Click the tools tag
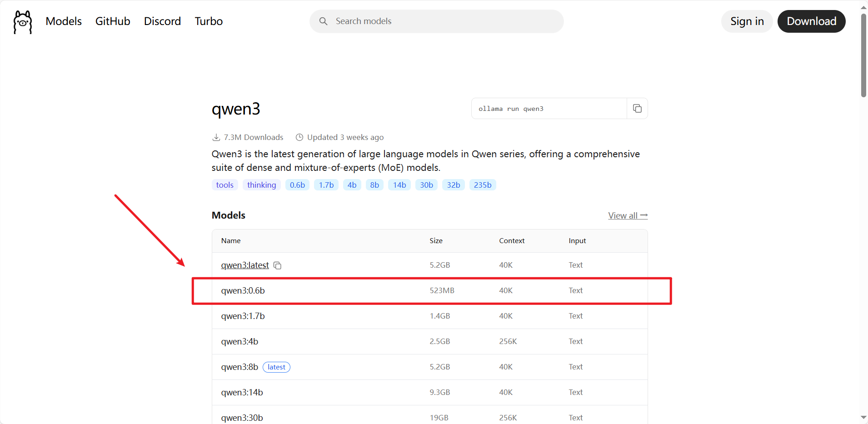Screen dimensions: 868x424 [x=224, y=185]
